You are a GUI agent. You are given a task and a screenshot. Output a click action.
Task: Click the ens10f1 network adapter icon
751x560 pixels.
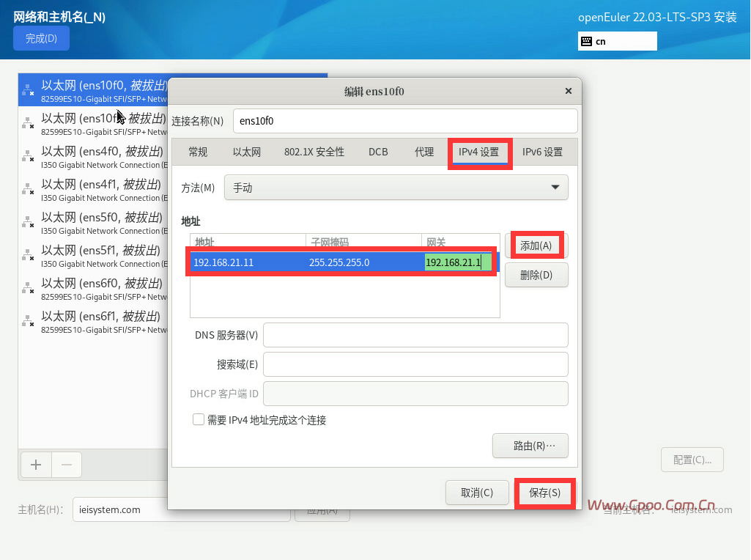click(29, 123)
